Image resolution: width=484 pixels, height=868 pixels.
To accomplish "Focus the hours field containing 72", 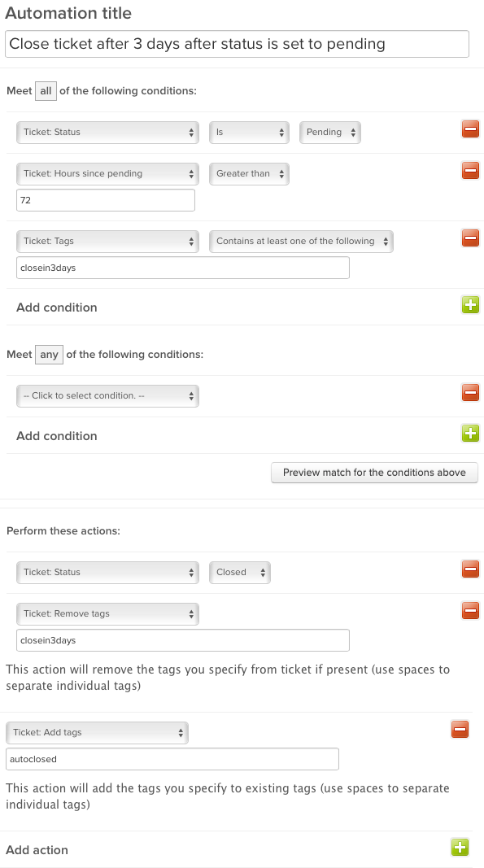I will pyautogui.click(x=106, y=200).
